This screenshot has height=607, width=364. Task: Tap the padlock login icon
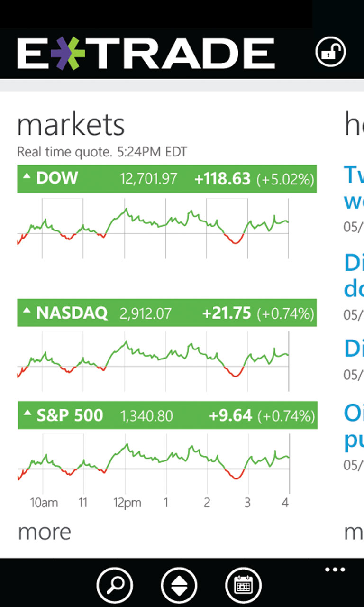pos(330,52)
